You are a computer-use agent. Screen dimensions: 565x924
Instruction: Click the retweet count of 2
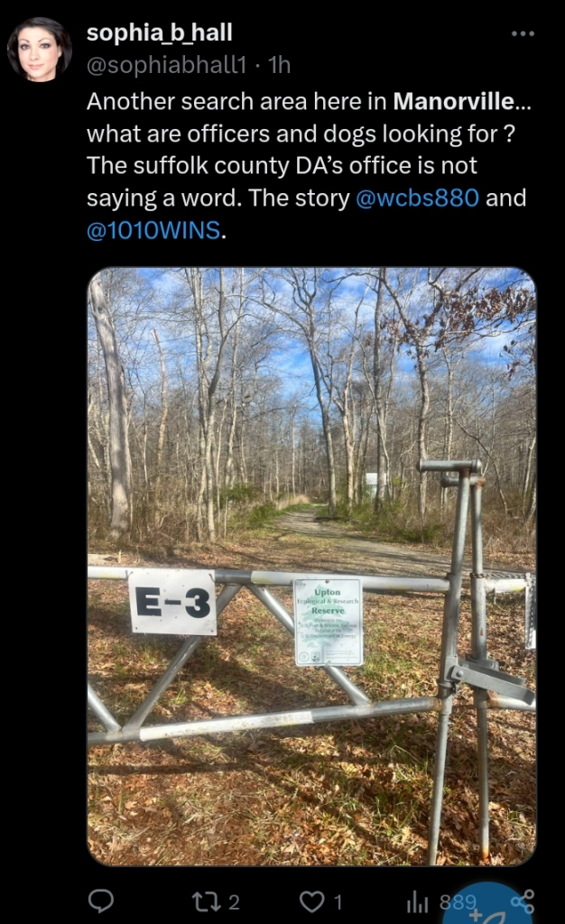[x=234, y=902]
